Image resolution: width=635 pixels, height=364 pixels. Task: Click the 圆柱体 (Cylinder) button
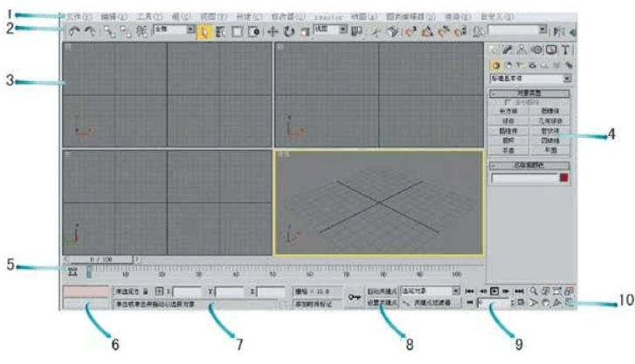coord(508,131)
